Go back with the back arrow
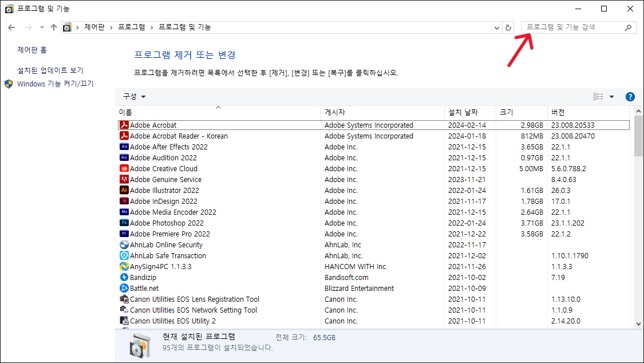Image resolution: width=644 pixels, height=363 pixels. tap(11, 27)
